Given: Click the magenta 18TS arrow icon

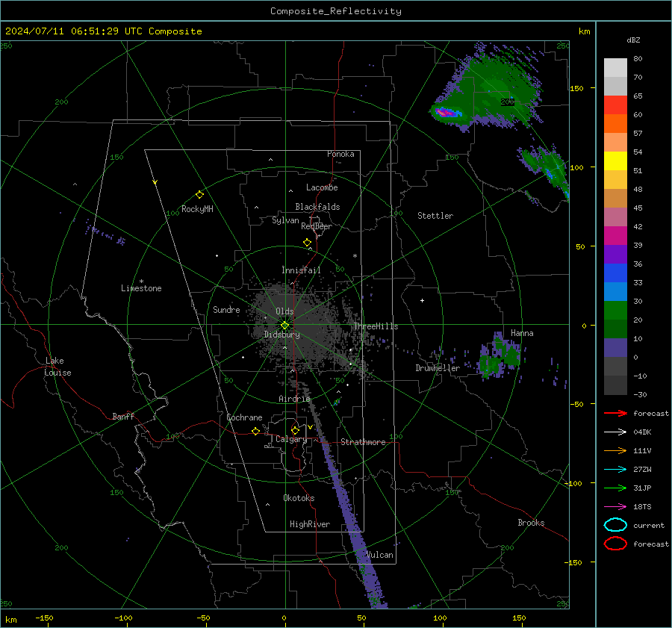Looking at the screenshot, I should 615,507.
